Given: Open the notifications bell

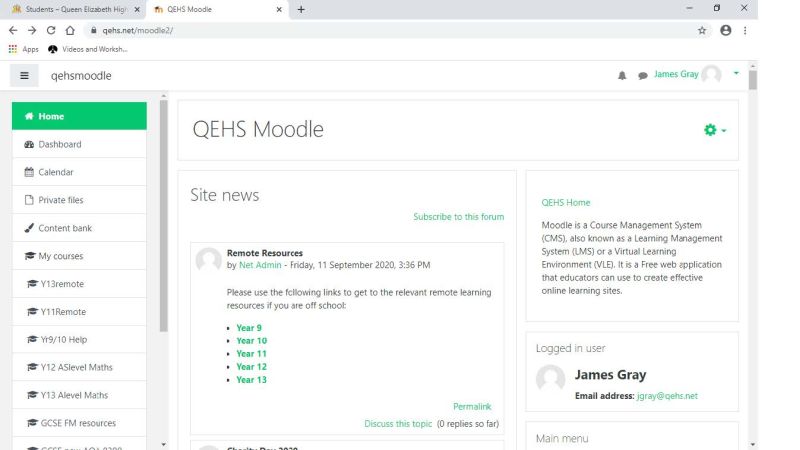Looking at the screenshot, I should pos(622,76).
